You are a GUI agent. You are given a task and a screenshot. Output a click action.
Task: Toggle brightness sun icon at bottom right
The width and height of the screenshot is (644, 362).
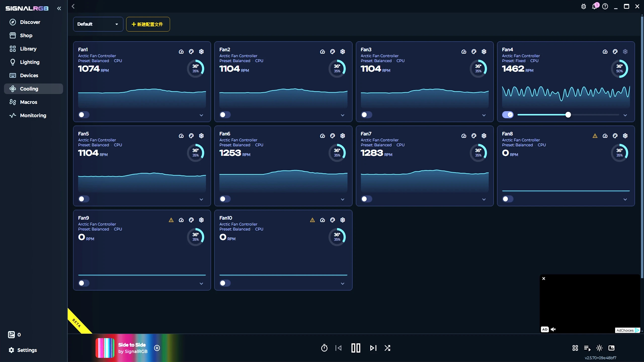click(x=599, y=348)
